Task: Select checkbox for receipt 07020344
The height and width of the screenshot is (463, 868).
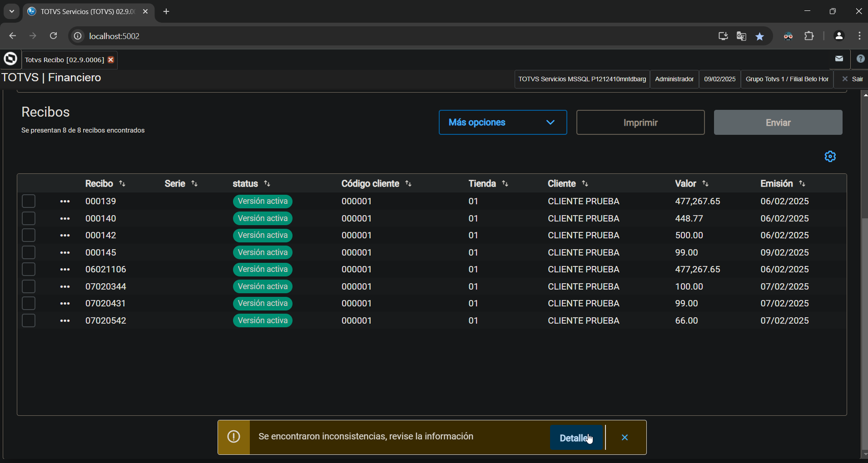Action: pos(29,286)
